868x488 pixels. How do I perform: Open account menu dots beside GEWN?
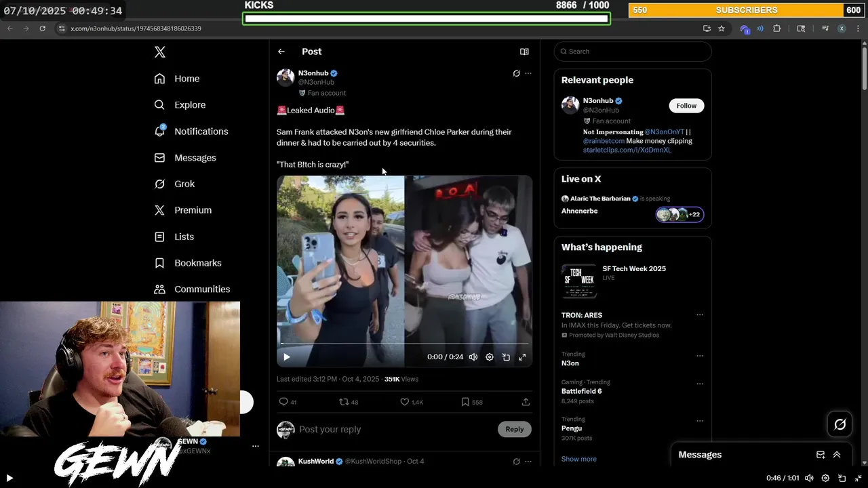click(x=256, y=446)
